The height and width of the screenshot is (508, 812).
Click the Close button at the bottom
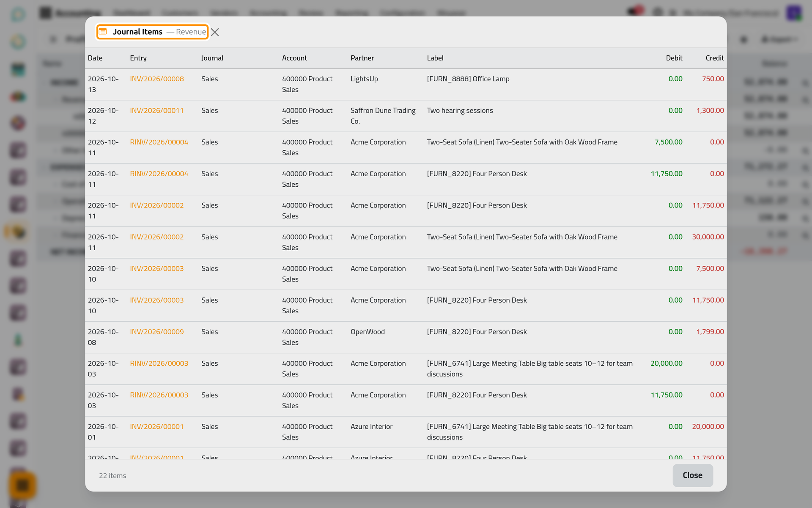pos(693,475)
